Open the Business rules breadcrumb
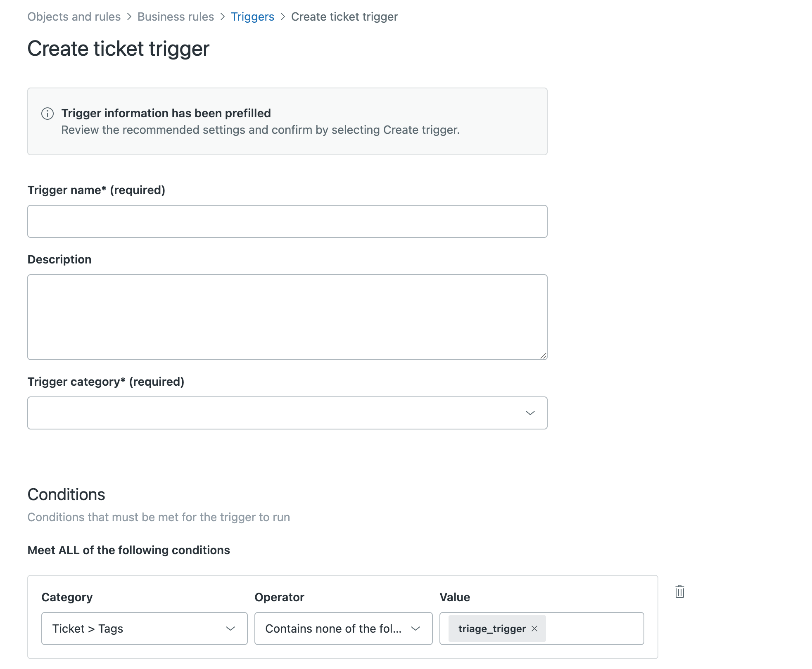 176,17
